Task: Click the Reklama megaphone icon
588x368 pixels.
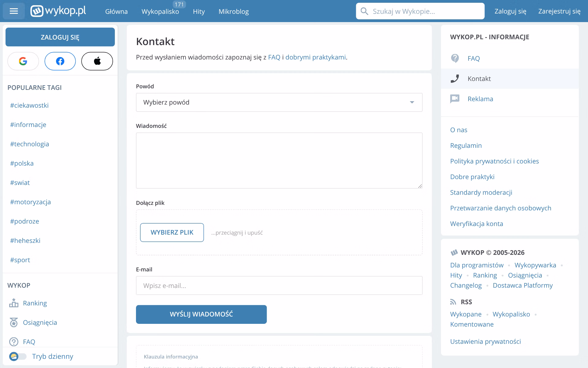Action: pos(455,99)
